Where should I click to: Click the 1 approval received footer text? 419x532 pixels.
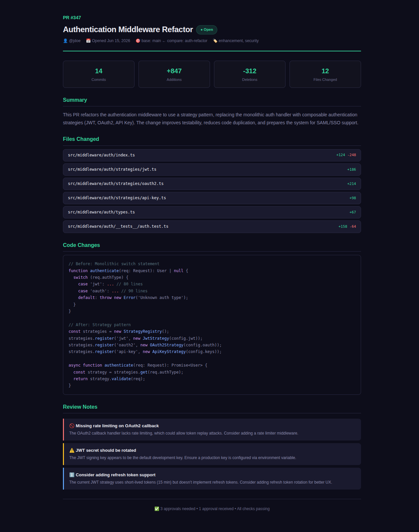tap(216, 509)
